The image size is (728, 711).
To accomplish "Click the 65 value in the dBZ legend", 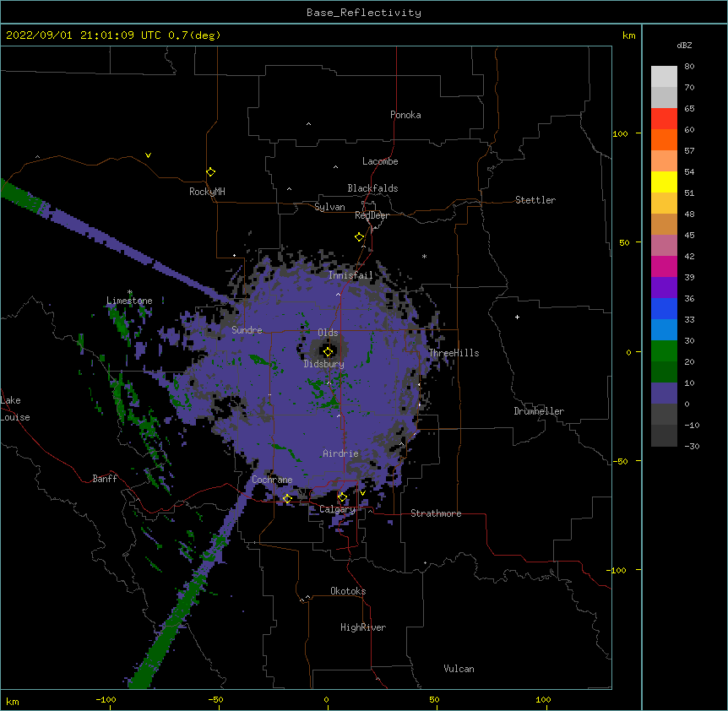I will point(689,109).
